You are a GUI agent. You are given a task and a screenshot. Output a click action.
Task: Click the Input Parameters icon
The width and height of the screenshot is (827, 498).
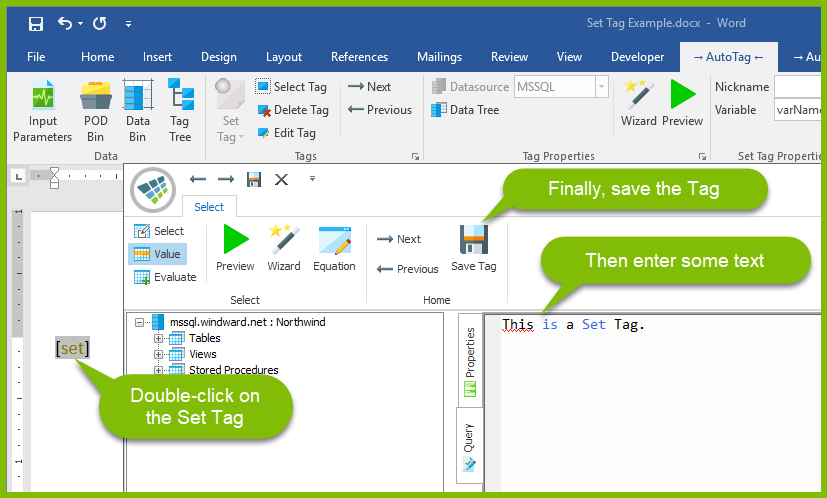click(42, 111)
